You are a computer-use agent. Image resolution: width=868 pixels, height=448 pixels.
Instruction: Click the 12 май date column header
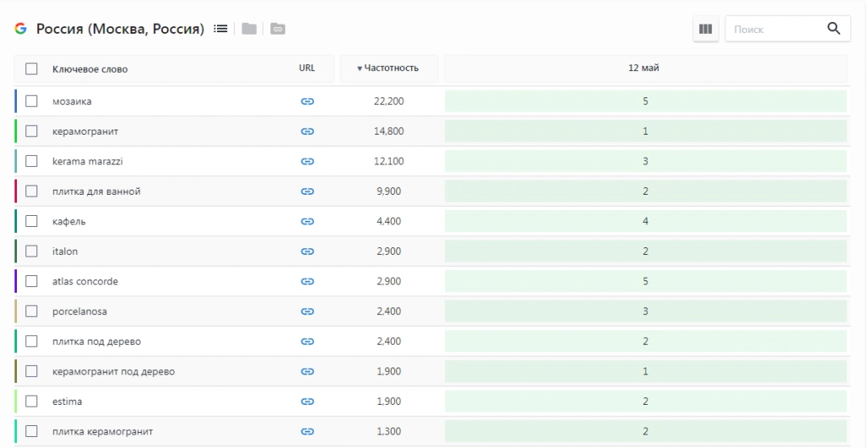click(644, 69)
